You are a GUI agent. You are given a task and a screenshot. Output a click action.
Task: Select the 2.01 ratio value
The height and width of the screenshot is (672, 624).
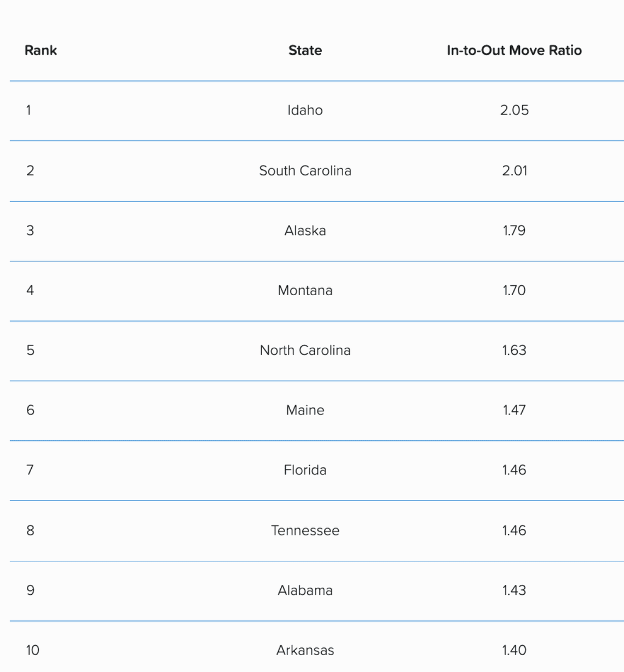[x=514, y=170]
